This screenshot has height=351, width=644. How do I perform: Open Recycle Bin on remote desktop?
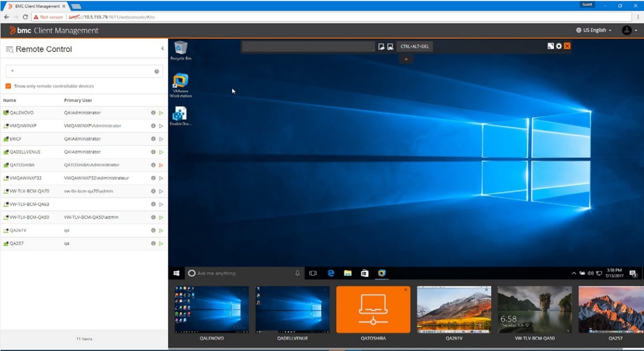[181, 50]
